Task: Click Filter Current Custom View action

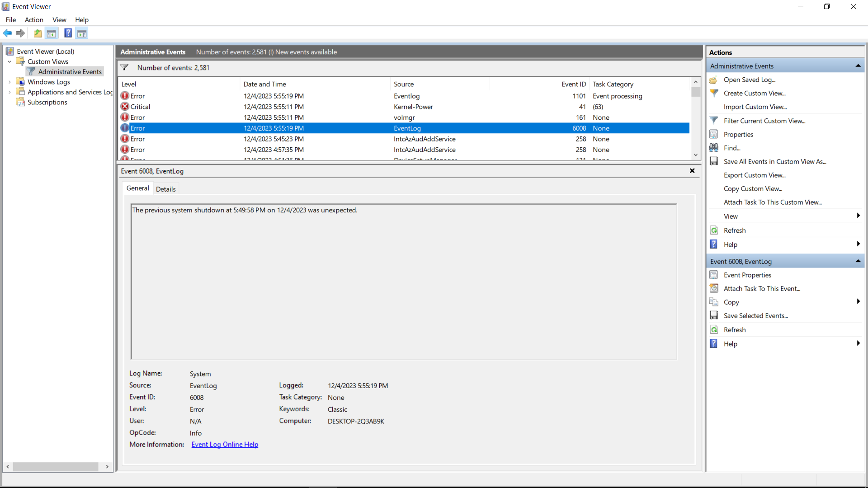Action: (764, 121)
